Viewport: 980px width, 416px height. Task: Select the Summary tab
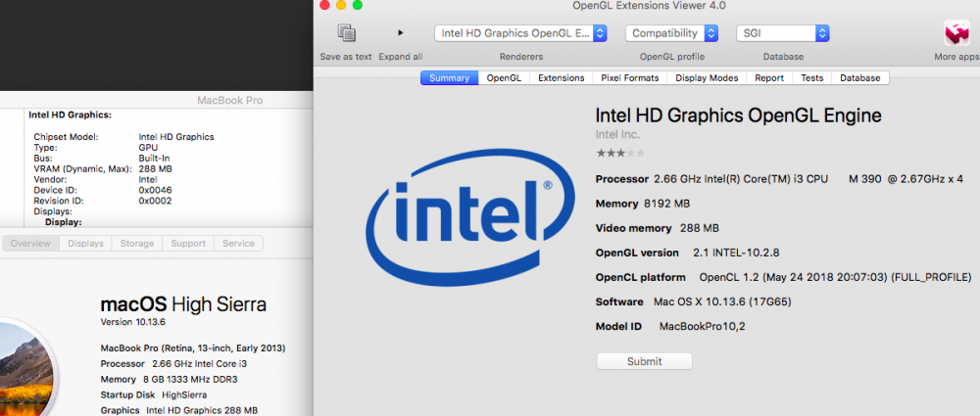pos(450,78)
